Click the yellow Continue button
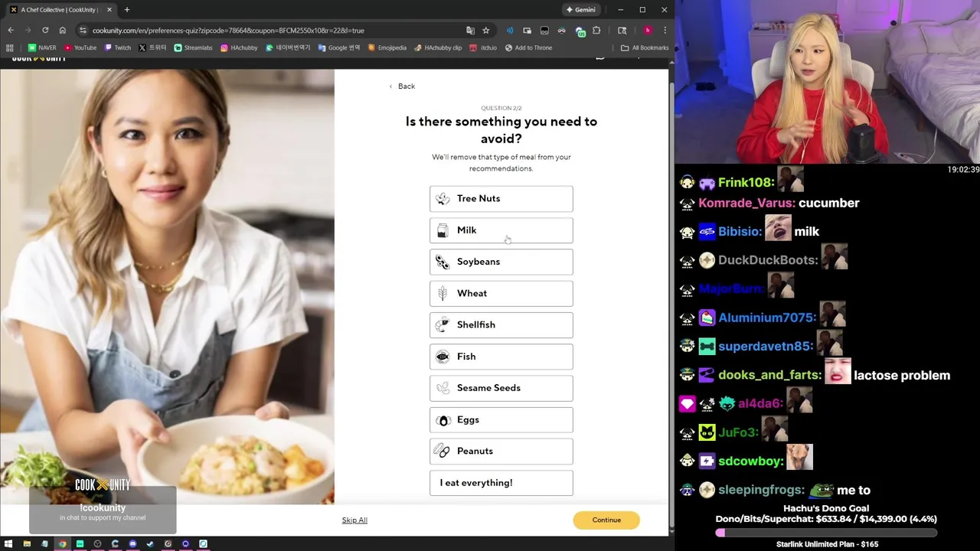 [606, 520]
